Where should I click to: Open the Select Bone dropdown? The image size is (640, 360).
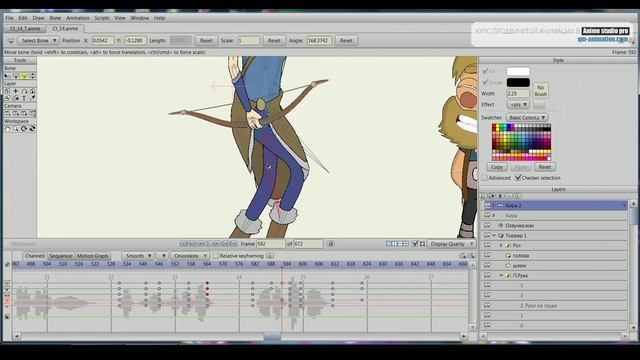pos(39,41)
